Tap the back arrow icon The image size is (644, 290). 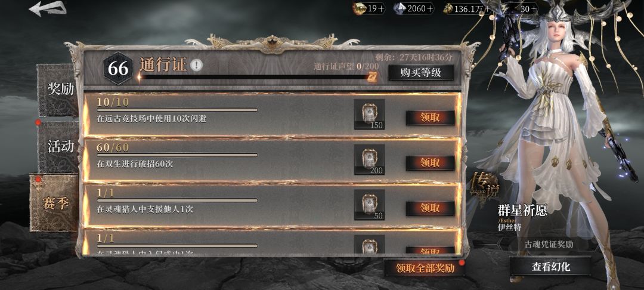tap(48, 8)
